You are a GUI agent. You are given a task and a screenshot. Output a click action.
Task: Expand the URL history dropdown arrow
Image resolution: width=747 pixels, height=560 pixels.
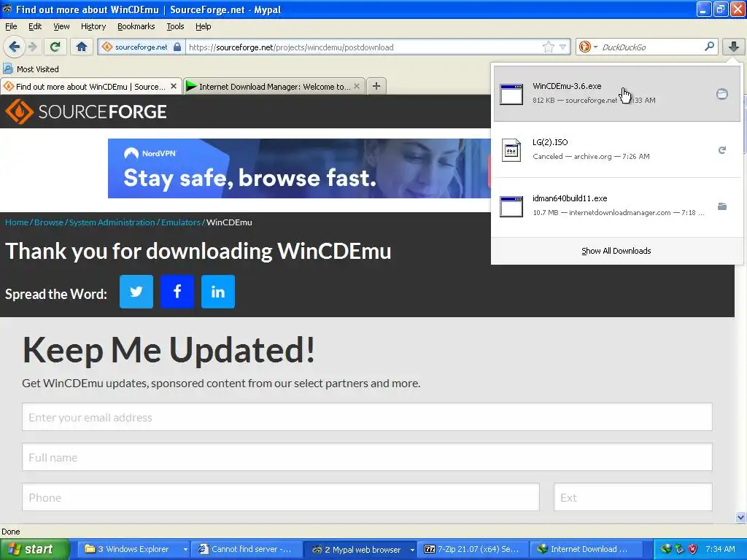pyautogui.click(x=562, y=47)
